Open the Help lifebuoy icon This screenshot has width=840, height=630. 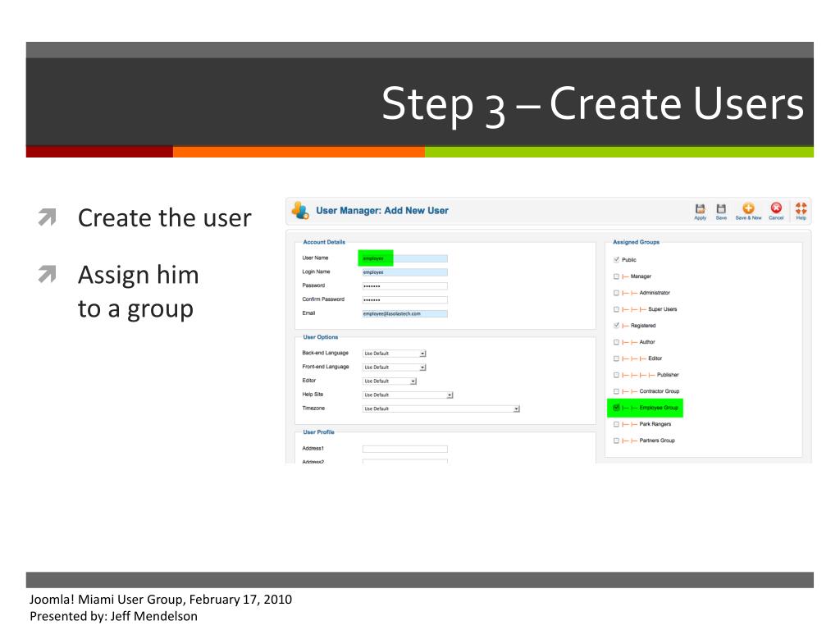[801, 208]
